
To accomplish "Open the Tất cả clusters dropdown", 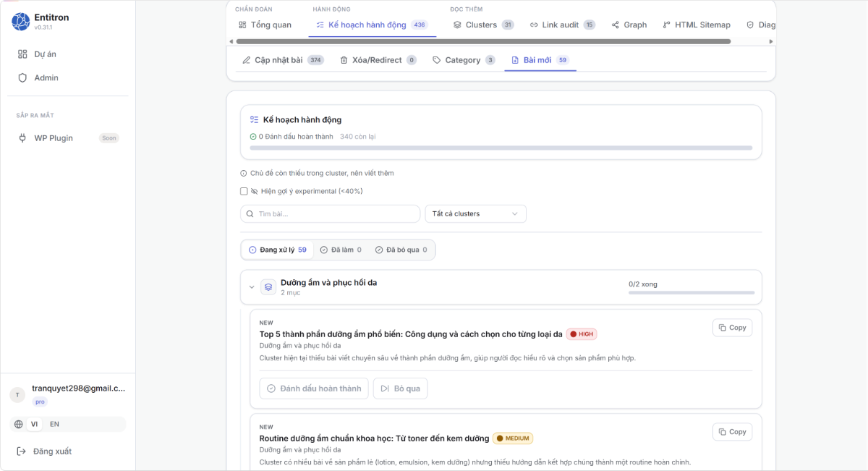I will click(x=475, y=213).
